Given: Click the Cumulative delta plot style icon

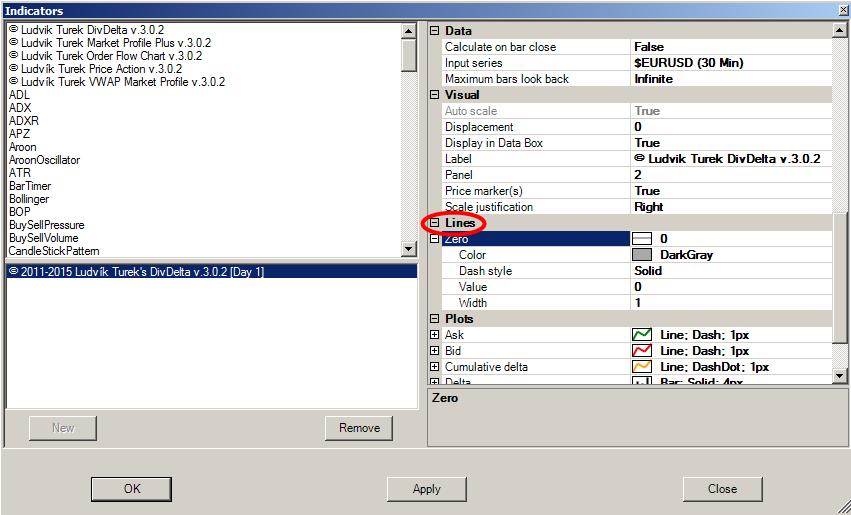Looking at the screenshot, I should point(642,367).
